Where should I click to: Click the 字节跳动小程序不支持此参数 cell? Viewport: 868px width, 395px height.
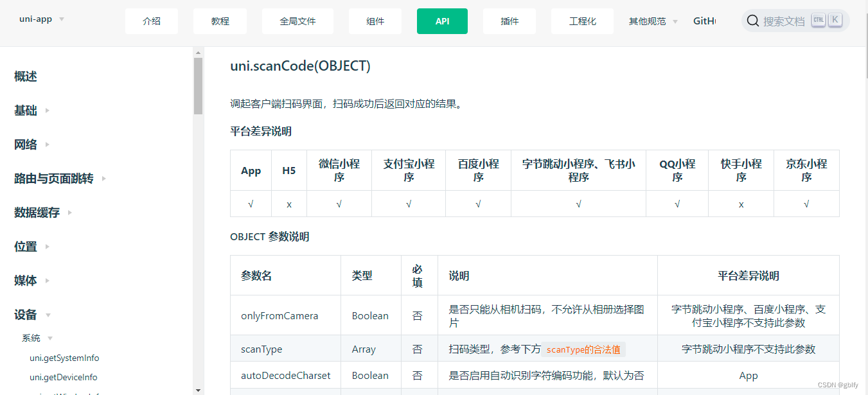click(x=748, y=349)
